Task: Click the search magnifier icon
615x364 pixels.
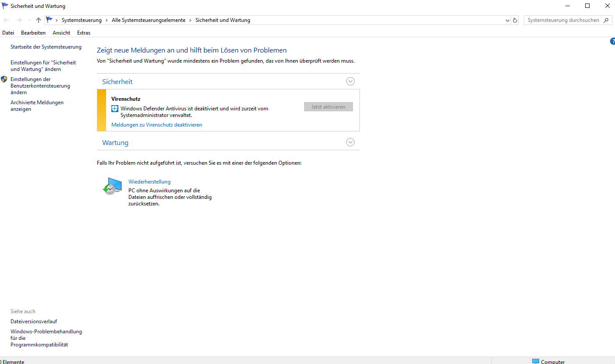Action: [x=607, y=20]
